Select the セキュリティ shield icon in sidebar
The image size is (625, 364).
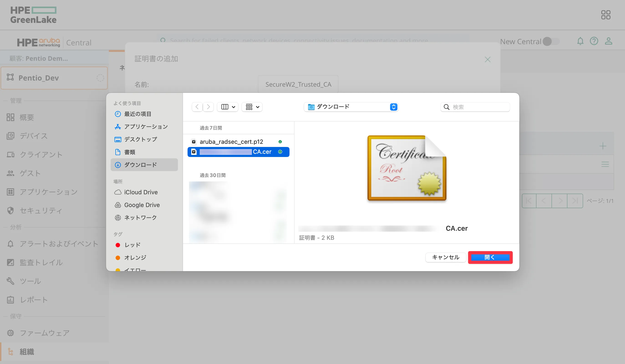click(x=10, y=210)
